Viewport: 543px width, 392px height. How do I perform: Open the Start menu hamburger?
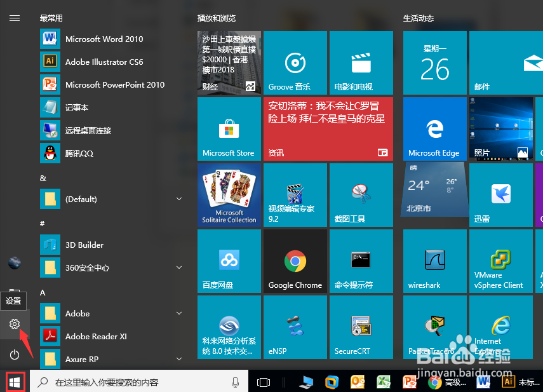click(15, 18)
